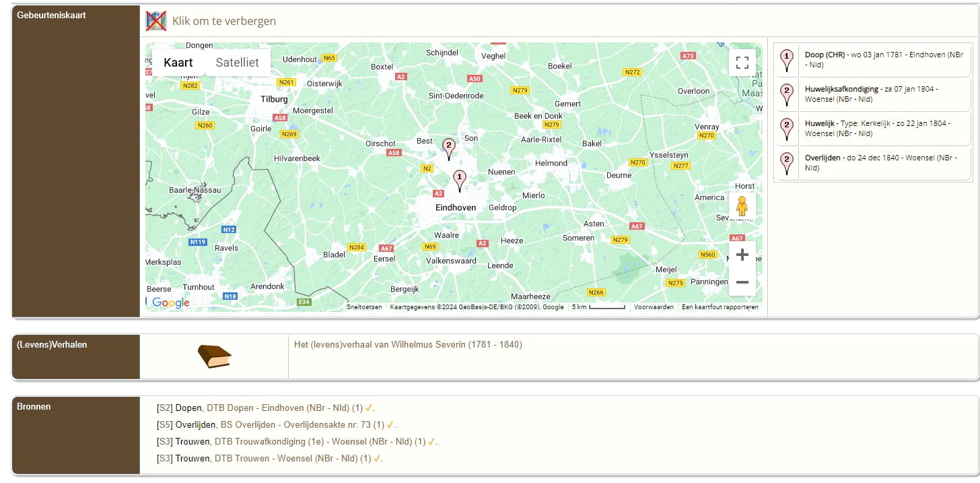The image size is (980, 483).
Task: Click map marker 1 at Eindhoven
Action: [x=460, y=180]
